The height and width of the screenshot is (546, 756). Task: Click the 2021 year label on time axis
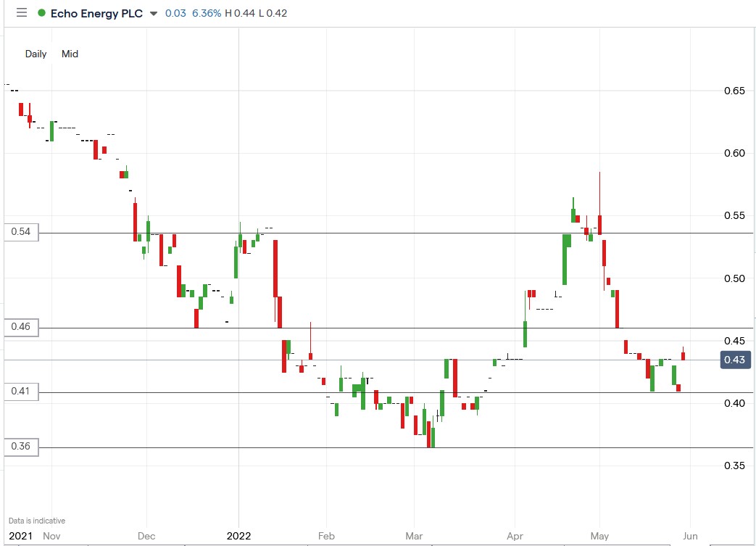[21, 536]
